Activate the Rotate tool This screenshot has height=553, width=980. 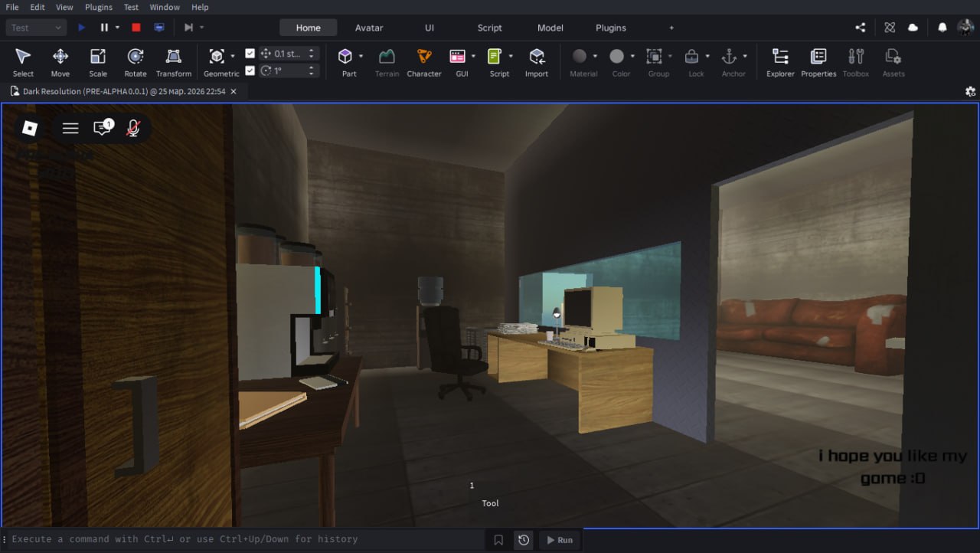click(x=136, y=61)
